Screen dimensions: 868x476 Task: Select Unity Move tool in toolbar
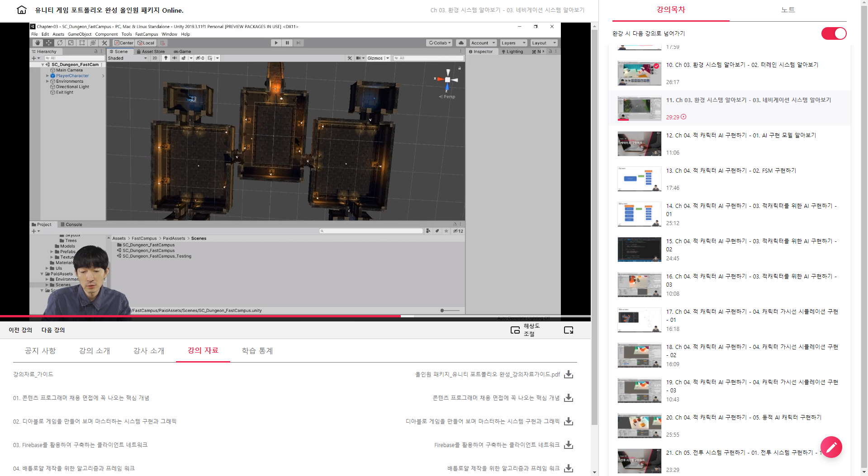[x=48, y=43]
